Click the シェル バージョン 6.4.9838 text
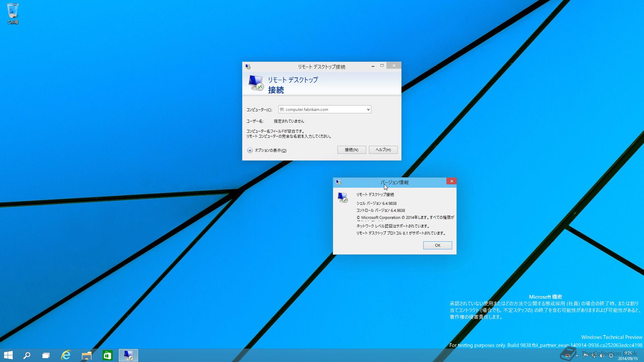 coord(376,203)
